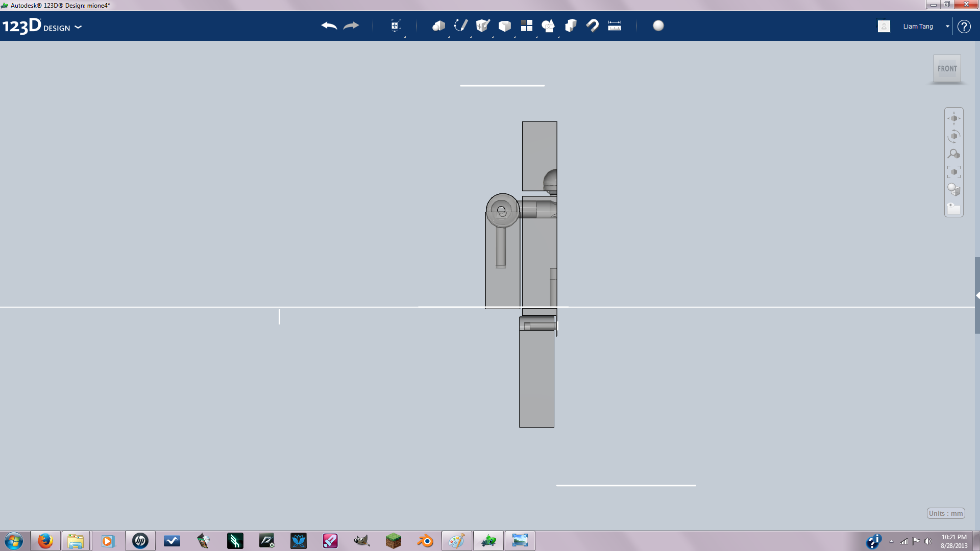This screenshot has height=551, width=980.
Task: Open the 123D Design application menu
Action: pyautogui.click(x=78, y=27)
